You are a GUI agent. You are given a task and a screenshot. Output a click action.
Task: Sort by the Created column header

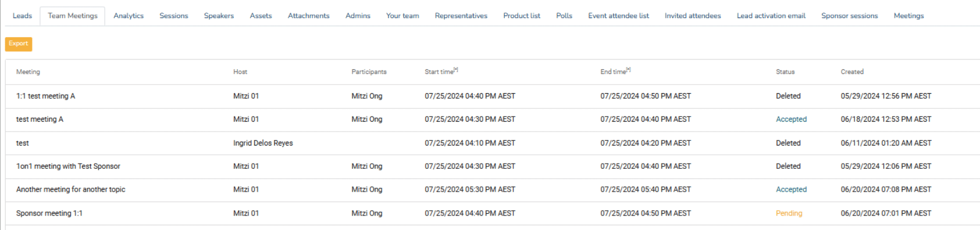[852, 72]
